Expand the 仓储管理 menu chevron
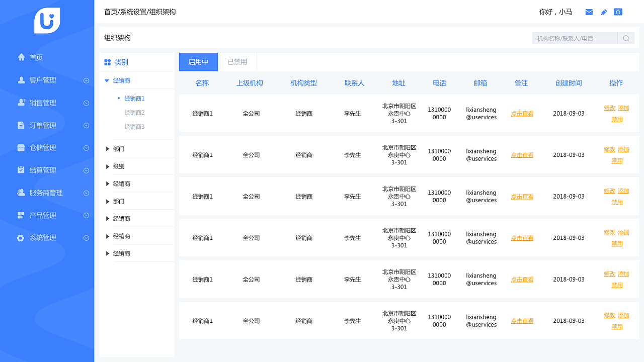644x362 pixels. [86, 148]
